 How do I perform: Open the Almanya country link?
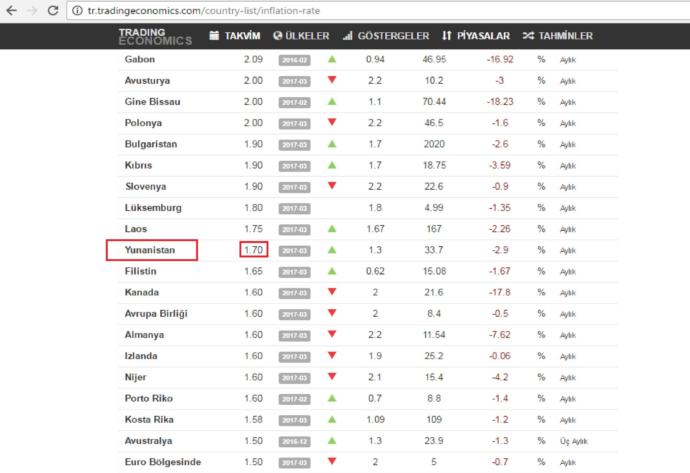[x=144, y=334]
